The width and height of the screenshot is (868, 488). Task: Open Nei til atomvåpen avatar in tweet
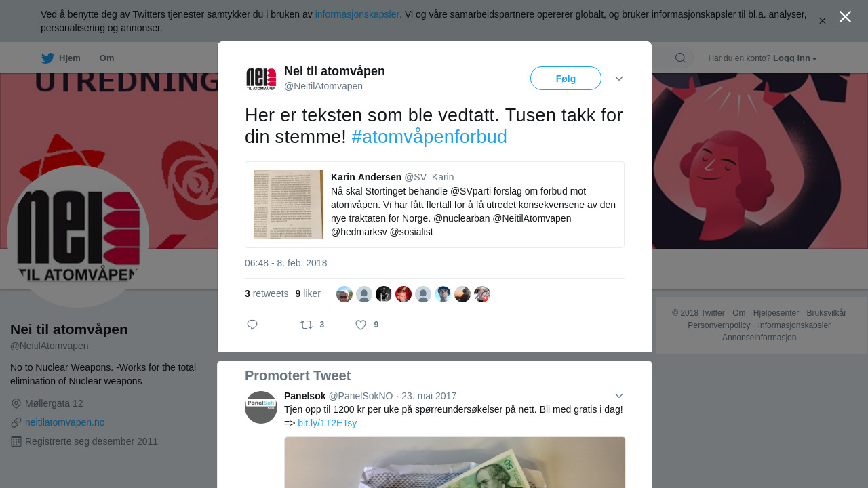pos(261,79)
